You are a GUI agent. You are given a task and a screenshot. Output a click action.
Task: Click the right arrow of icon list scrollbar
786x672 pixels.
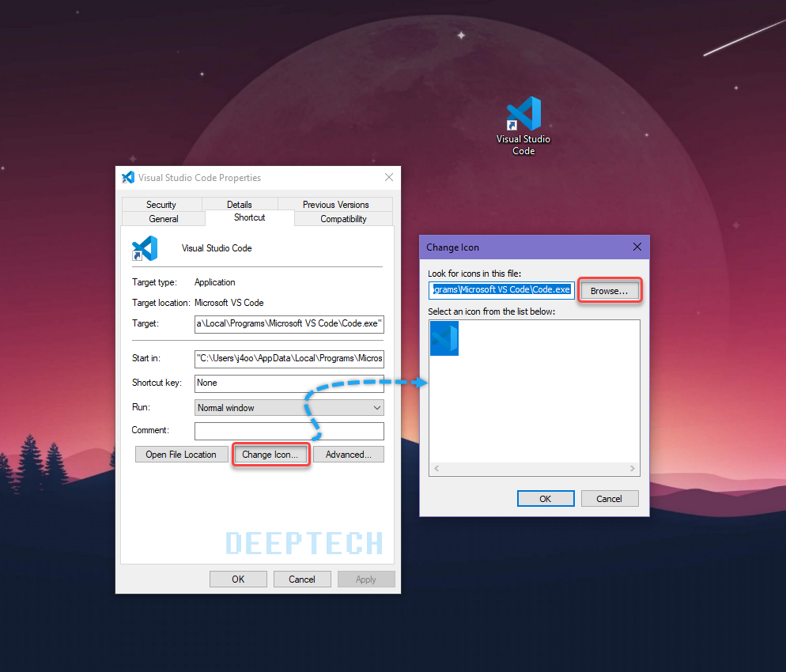633,469
